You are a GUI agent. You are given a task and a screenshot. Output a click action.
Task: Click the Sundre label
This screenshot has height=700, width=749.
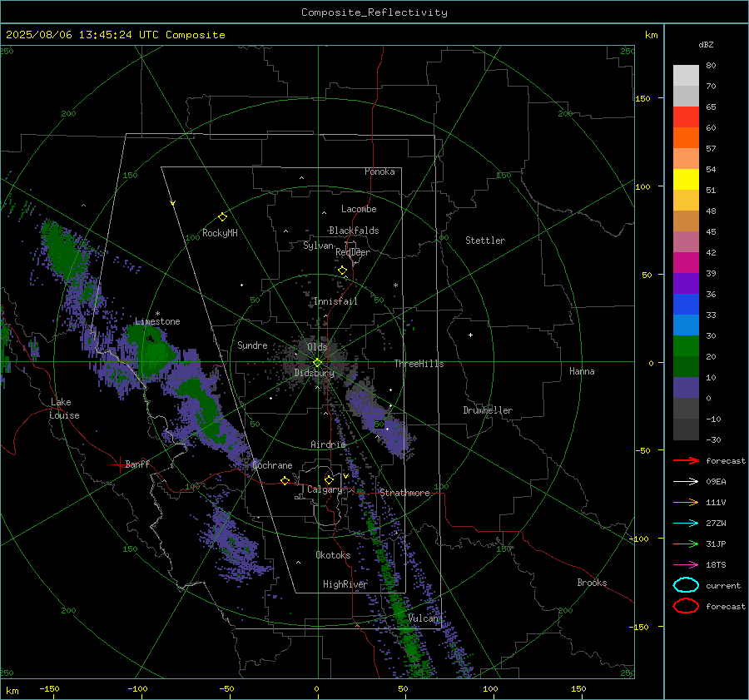click(252, 345)
